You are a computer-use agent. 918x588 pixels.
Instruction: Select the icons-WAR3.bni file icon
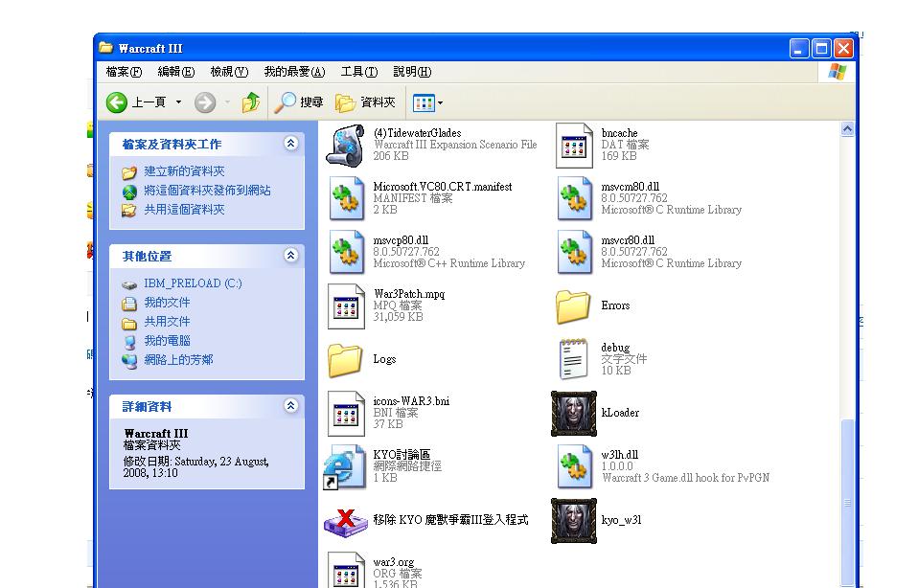pyautogui.click(x=346, y=413)
